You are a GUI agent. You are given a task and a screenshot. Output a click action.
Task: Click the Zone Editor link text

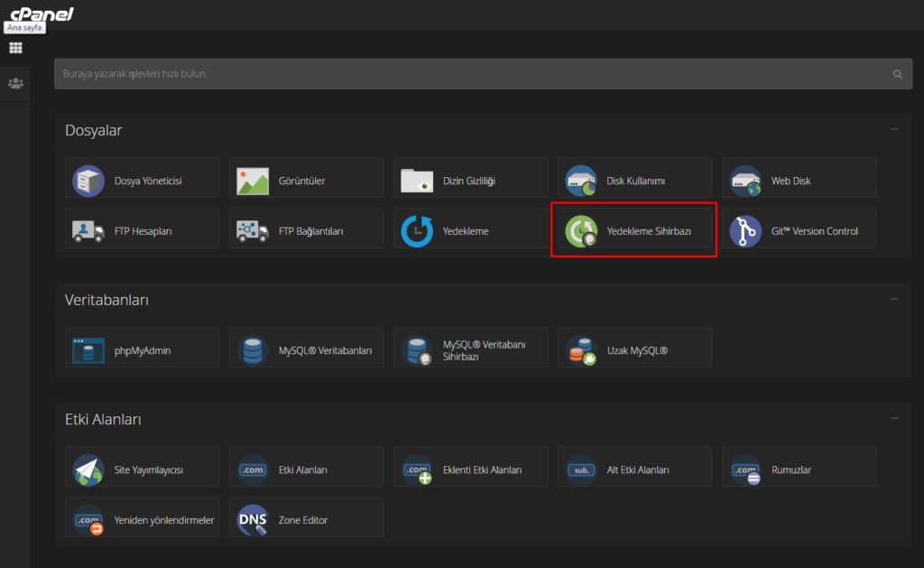[x=303, y=519]
